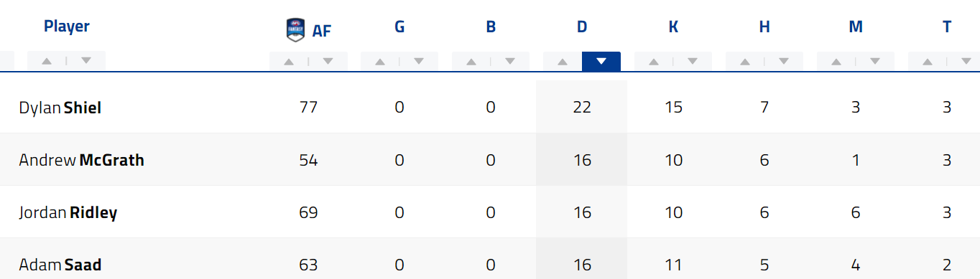The height and width of the screenshot is (279, 980).
Task: Sort AF fantasy column ascending arrow
Action: pos(289,61)
